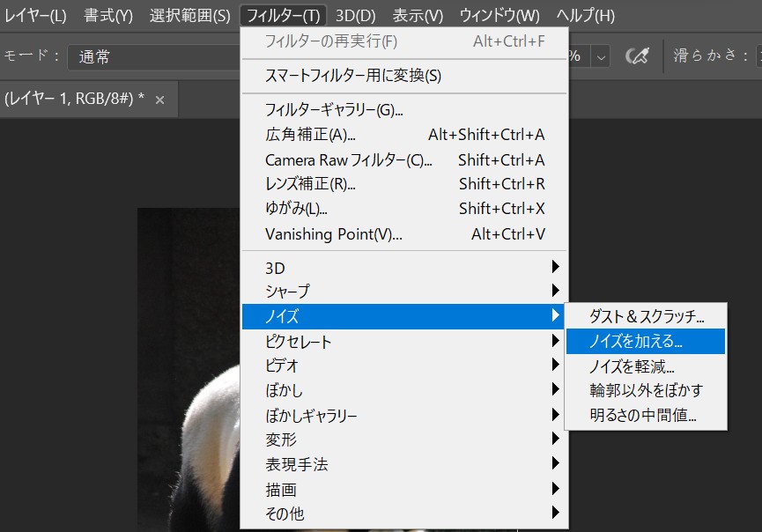This screenshot has height=532, width=762.
Task: Open the 選択範囲 menu
Action: (189, 15)
